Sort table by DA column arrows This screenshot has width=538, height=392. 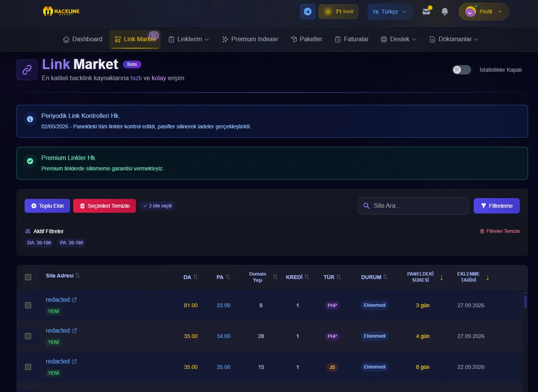(x=195, y=277)
